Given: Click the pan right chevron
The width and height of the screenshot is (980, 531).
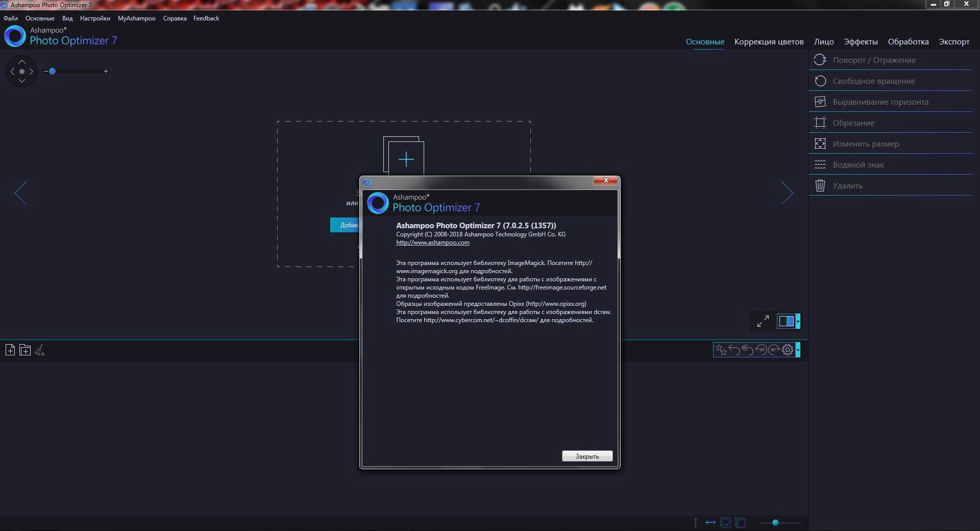Looking at the screenshot, I should (x=31, y=71).
